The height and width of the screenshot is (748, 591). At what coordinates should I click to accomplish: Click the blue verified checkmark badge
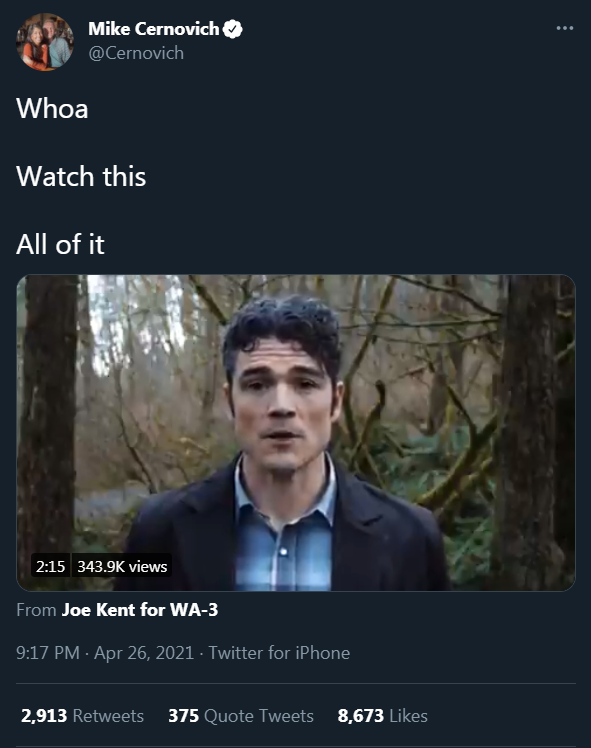click(233, 29)
